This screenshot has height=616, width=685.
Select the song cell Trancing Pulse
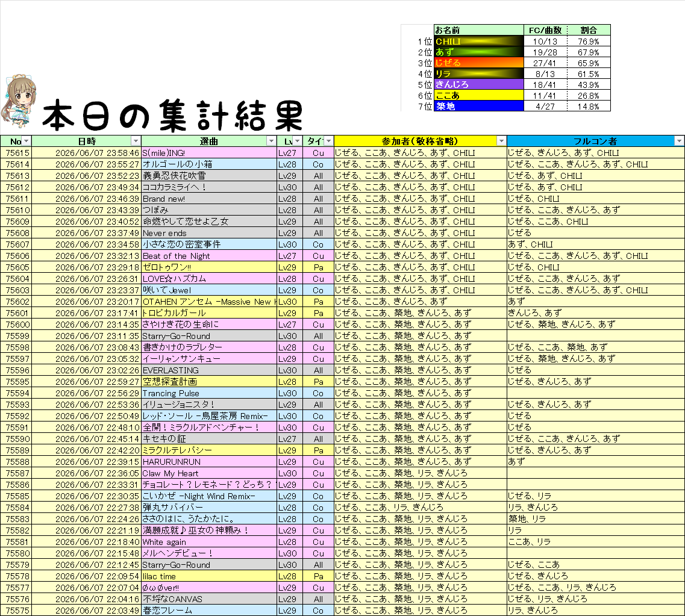209,393
